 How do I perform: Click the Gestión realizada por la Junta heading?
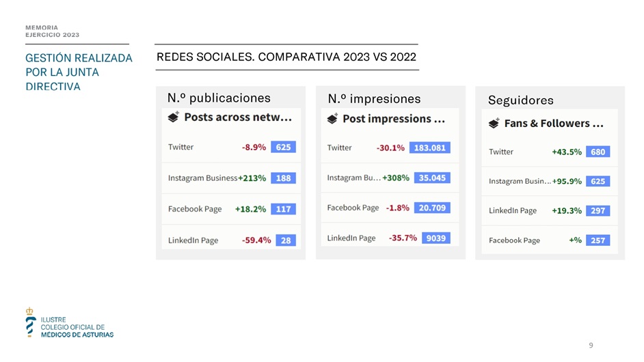(x=79, y=72)
